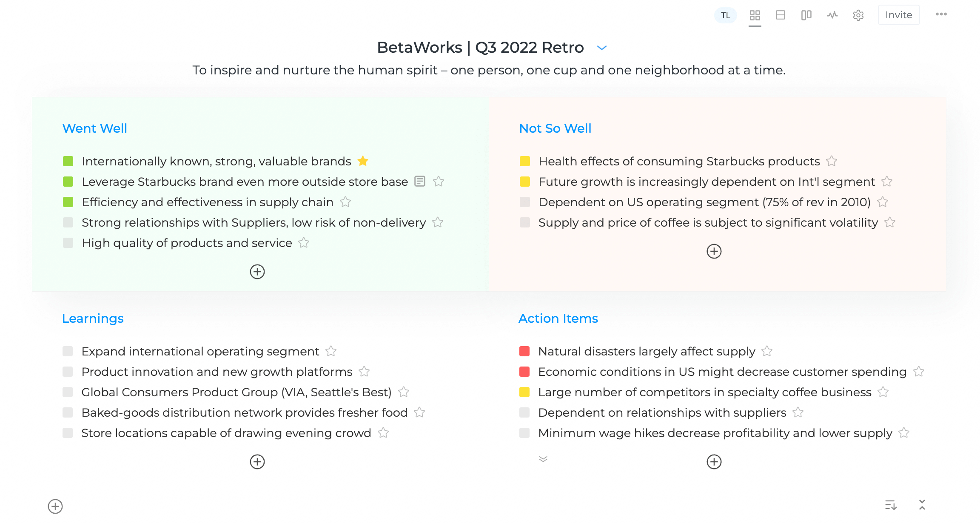This screenshot has width=980, height=523.
Task: Click the red swatch on 'Natural disasters largely affect supply'
Action: coord(524,351)
